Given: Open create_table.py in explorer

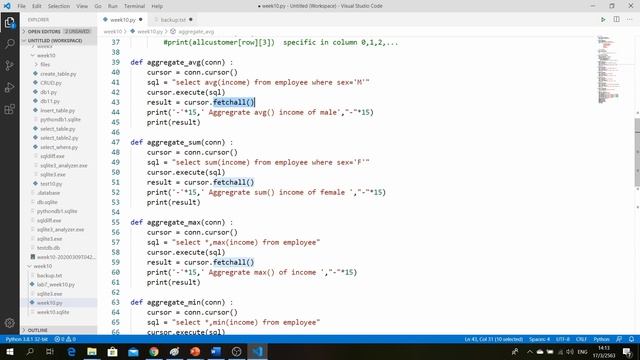Looking at the screenshot, I should (x=58, y=74).
